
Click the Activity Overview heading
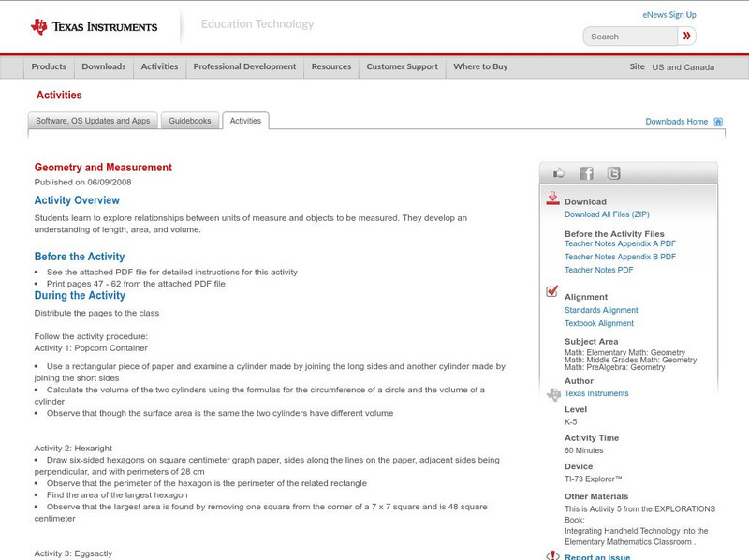coord(77,200)
